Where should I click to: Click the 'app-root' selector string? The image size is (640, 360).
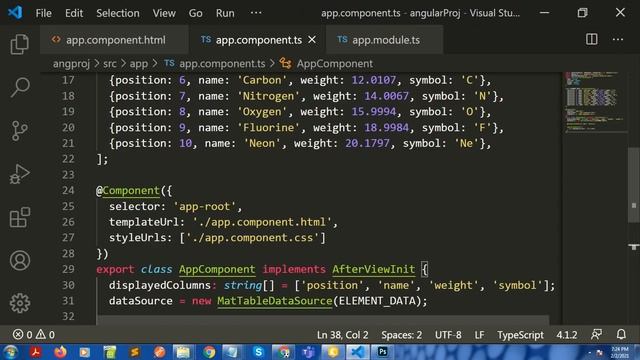pos(204,207)
